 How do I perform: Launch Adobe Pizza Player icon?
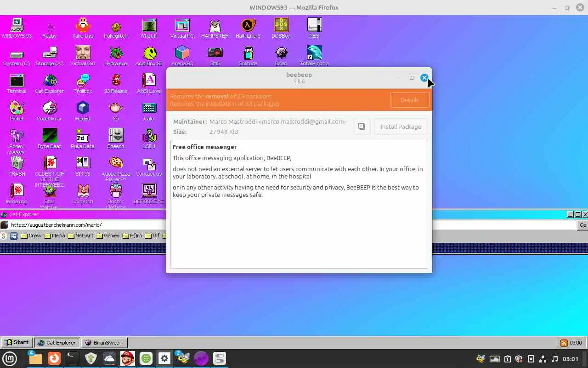(x=116, y=169)
